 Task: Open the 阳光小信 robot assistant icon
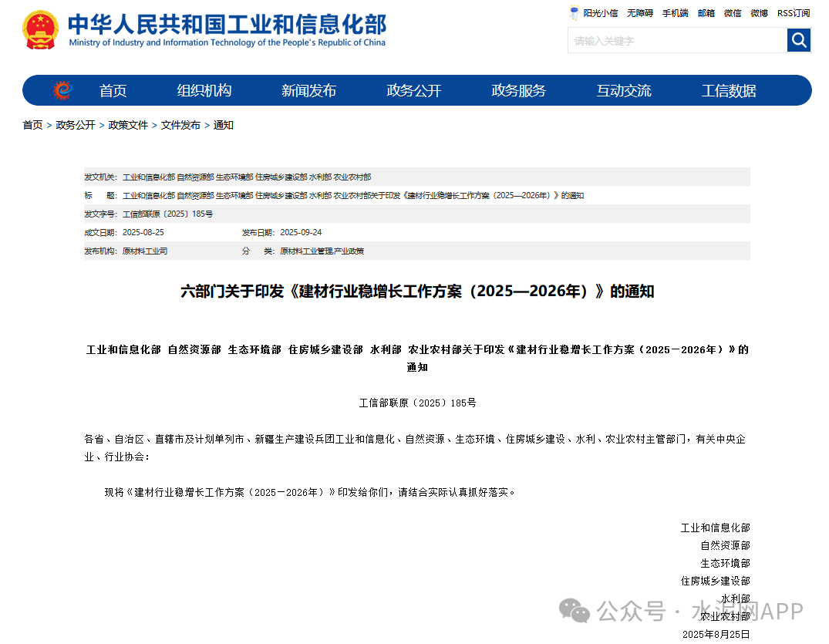575,13
